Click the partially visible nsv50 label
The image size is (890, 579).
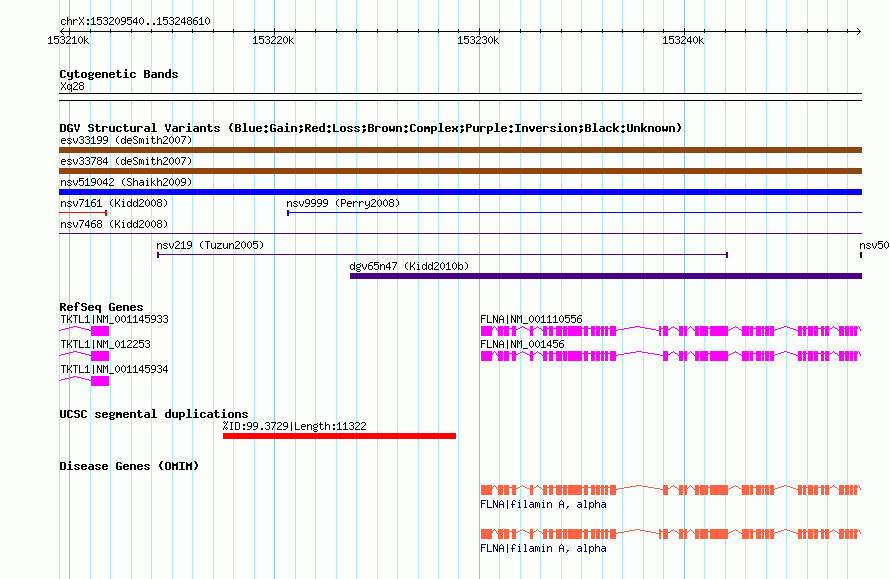874,245
